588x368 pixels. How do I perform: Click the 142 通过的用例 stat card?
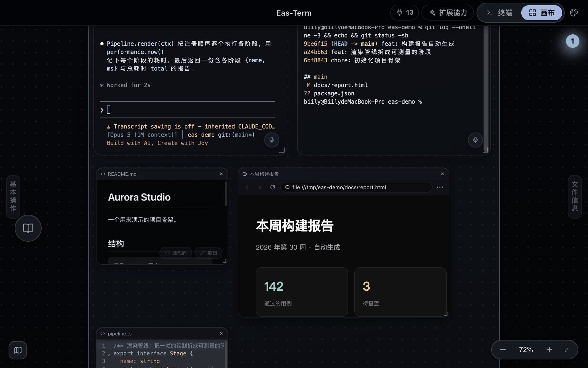click(x=302, y=292)
